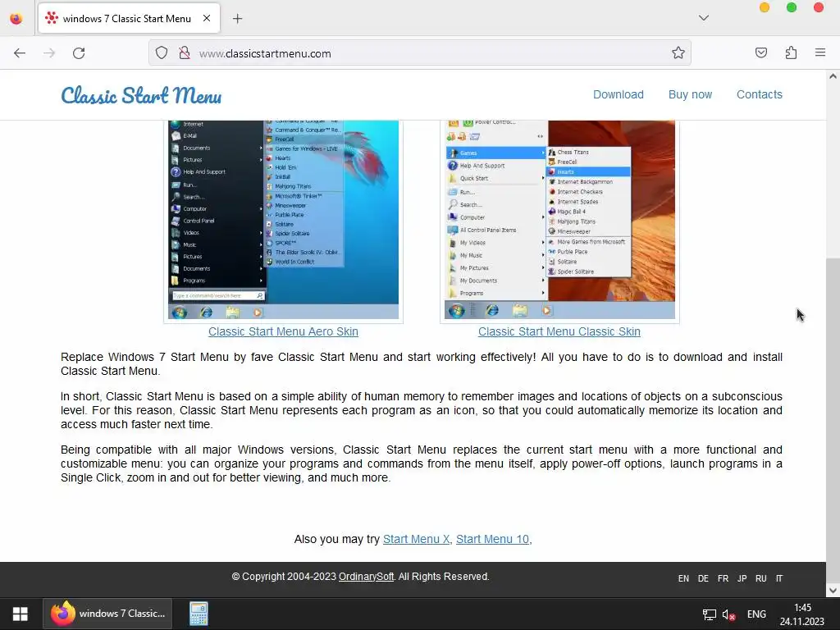Select the windows 7 Classic Start Menu tab
The image size is (840, 630).
129,19
